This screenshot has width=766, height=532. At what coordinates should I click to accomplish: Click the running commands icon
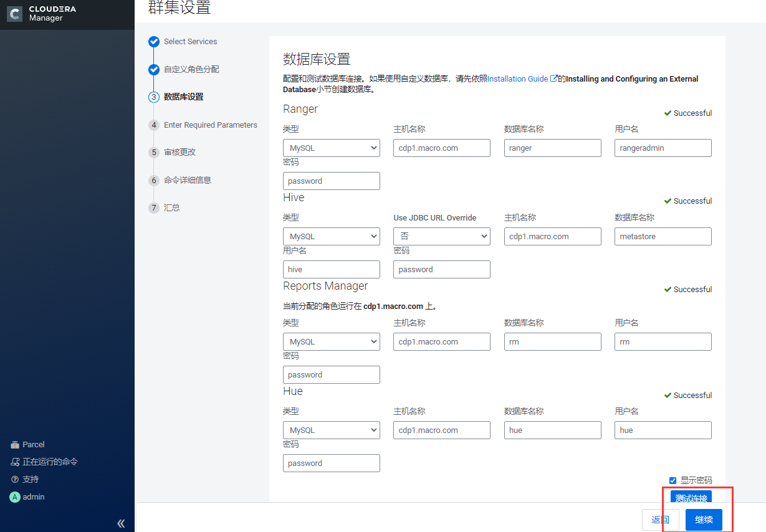[15, 462]
